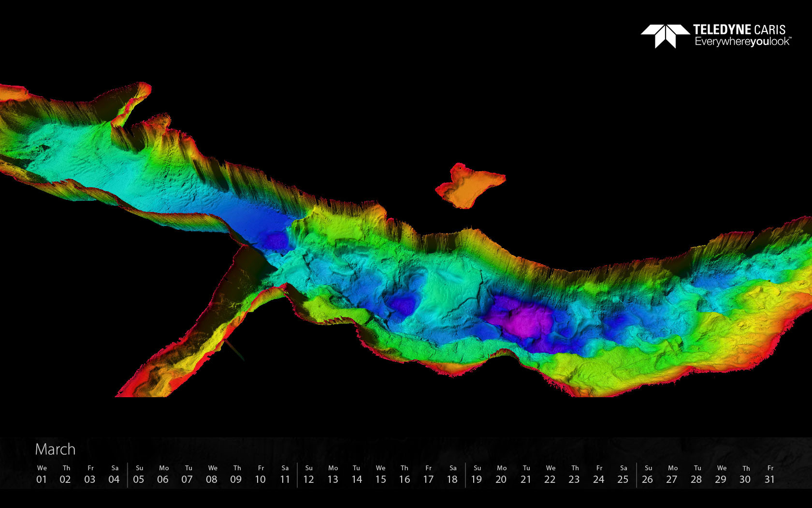Select Sunday 12 in the calendar
This screenshot has height=508, width=812.
click(309, 475)
